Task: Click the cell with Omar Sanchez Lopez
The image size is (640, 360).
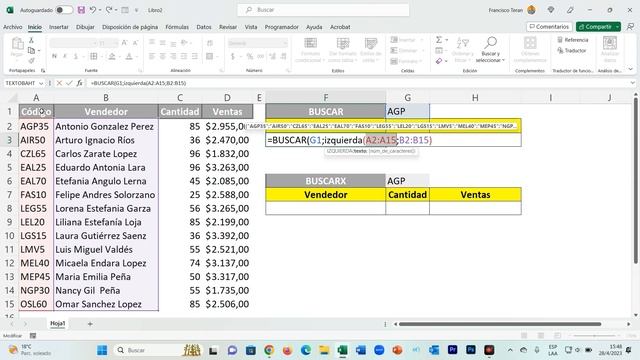Action: 106,304
